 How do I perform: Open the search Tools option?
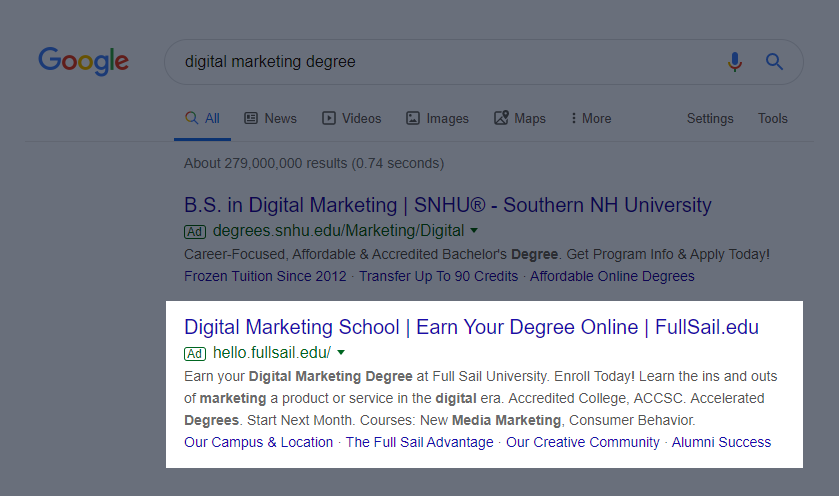click(x=773, y=118)
